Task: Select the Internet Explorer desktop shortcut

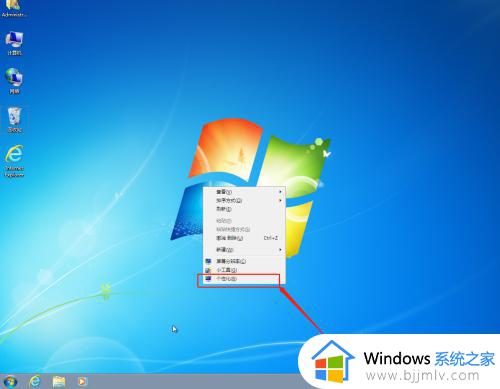Action: coord(14,161)
